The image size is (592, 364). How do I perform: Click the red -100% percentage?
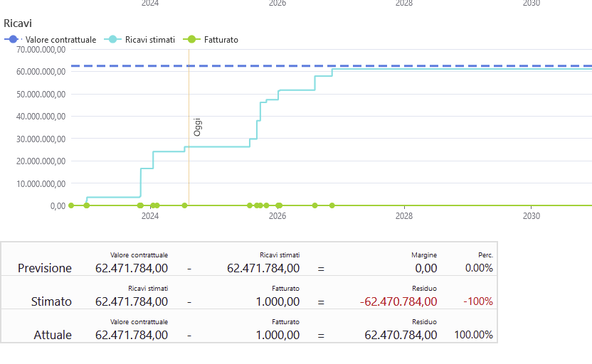478,301
